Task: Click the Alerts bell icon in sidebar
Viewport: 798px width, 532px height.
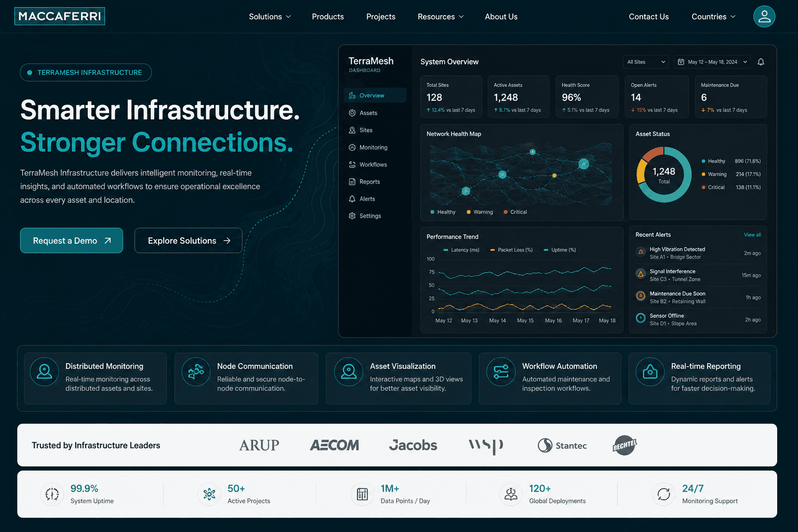Action: [x=352, y=199]
